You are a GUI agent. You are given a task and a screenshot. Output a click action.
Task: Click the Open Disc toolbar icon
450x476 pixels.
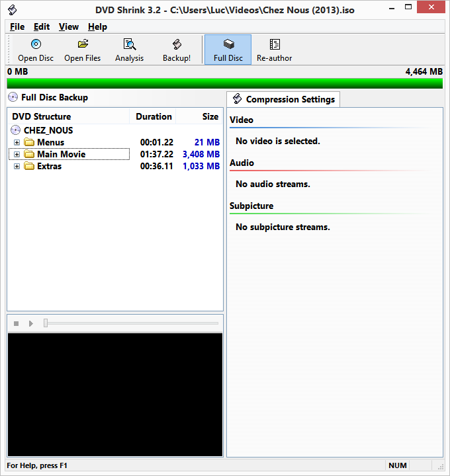[36, 45]
